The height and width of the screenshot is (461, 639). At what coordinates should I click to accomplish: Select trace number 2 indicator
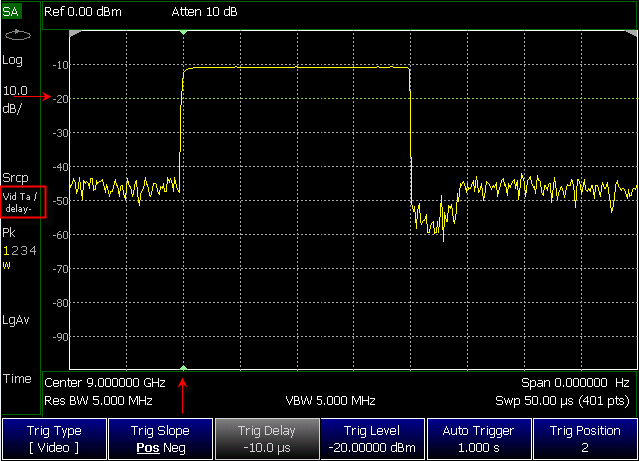[x=15, y=250]
